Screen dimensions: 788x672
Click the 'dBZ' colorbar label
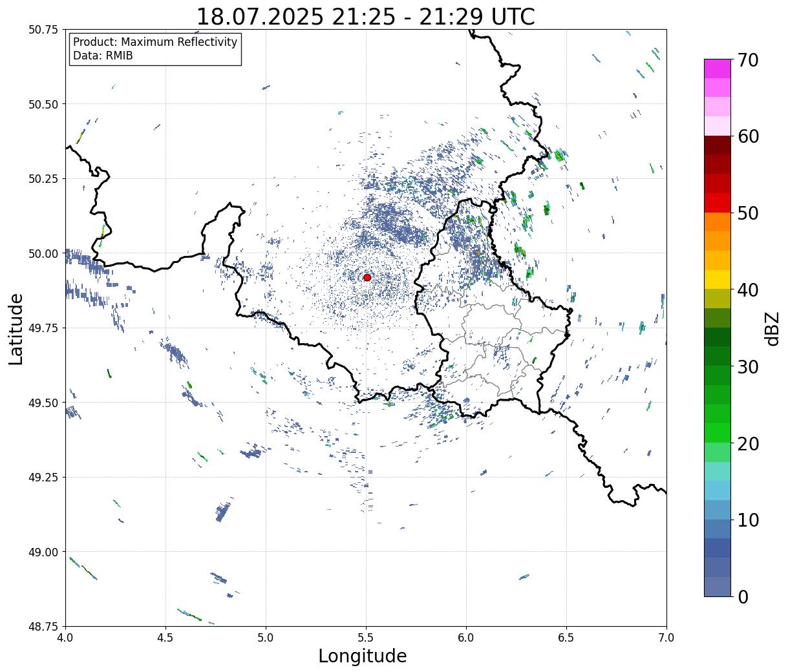772,328
